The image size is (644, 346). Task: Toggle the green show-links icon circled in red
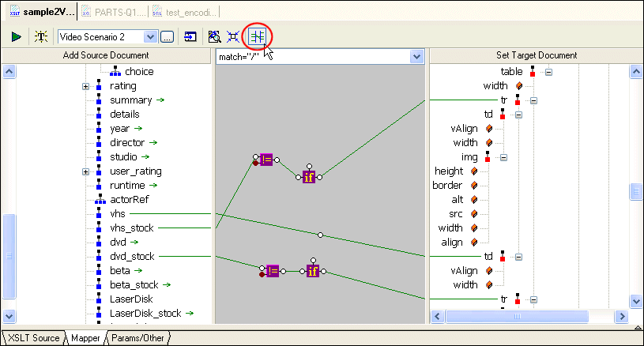click(257, 36)
